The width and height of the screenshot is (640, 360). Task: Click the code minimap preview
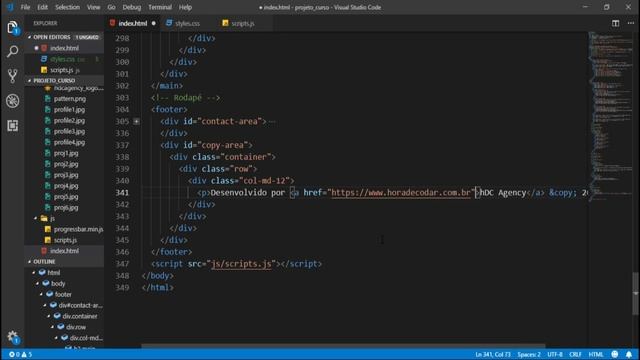610,116
